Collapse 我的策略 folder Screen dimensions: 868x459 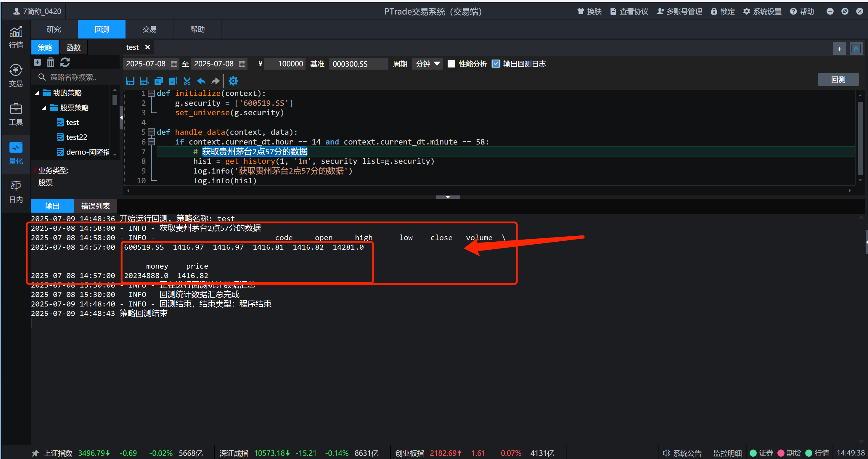[x=37, y=93]
